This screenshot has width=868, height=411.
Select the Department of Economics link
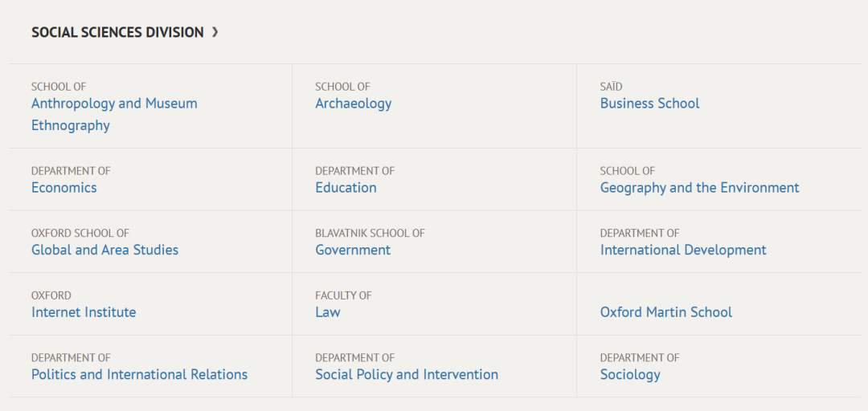[x=64, y=188]
